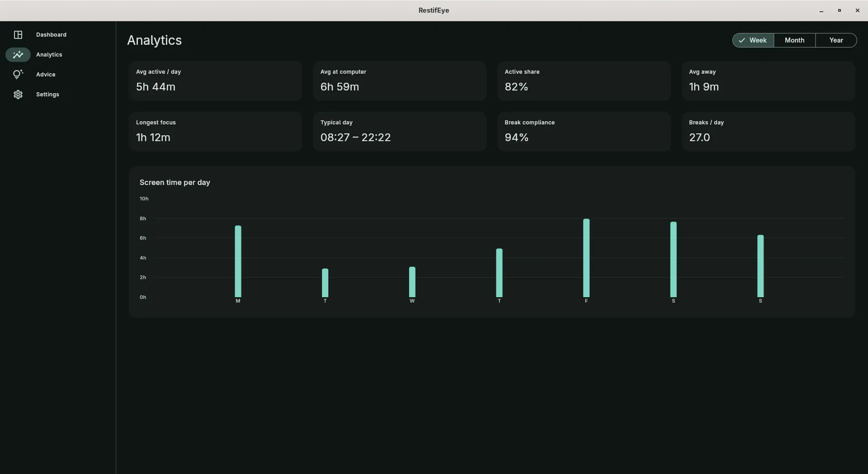Select the Analytics sidebar label
This screenshot has width=868, height=474.
click(x=49, y=55)
